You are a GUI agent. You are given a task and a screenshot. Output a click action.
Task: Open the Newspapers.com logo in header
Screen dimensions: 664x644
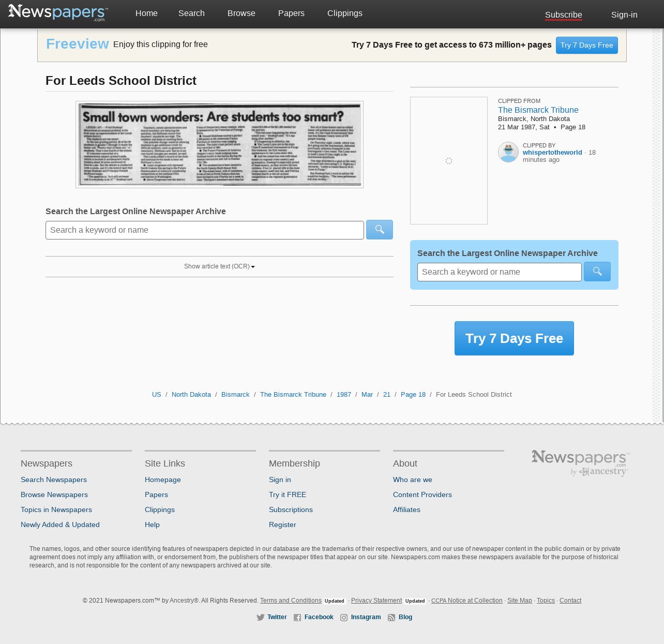point(58,12)
